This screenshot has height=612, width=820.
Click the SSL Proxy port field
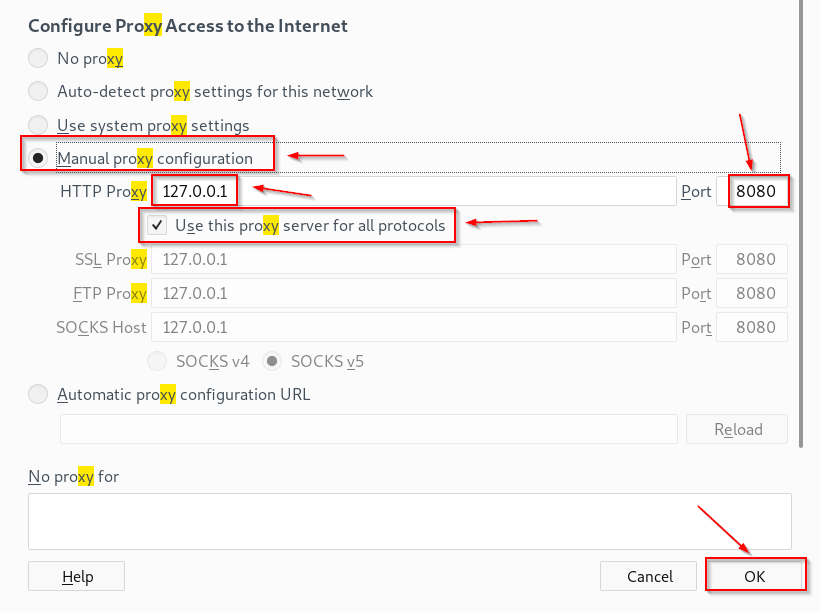[x=752, y=259]
